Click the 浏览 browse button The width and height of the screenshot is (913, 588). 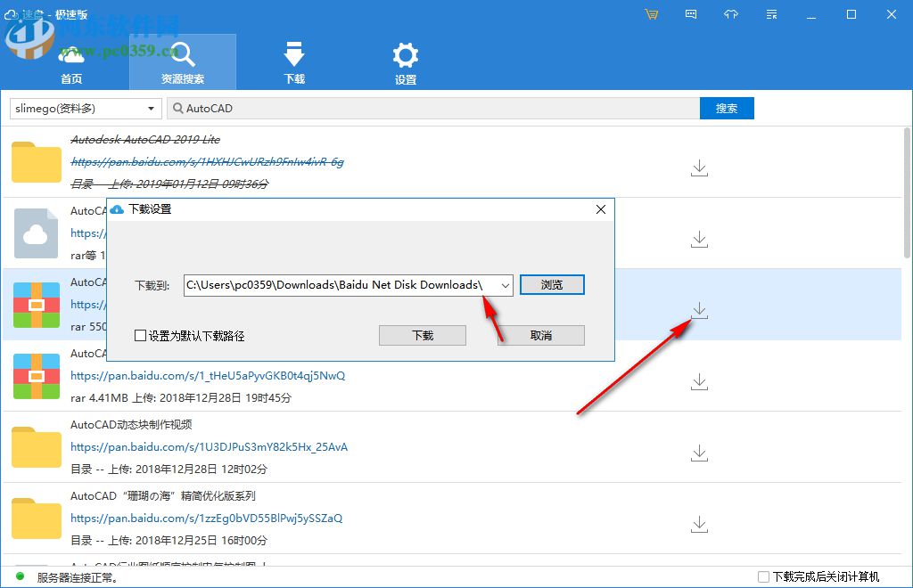[x=552, y=285]
